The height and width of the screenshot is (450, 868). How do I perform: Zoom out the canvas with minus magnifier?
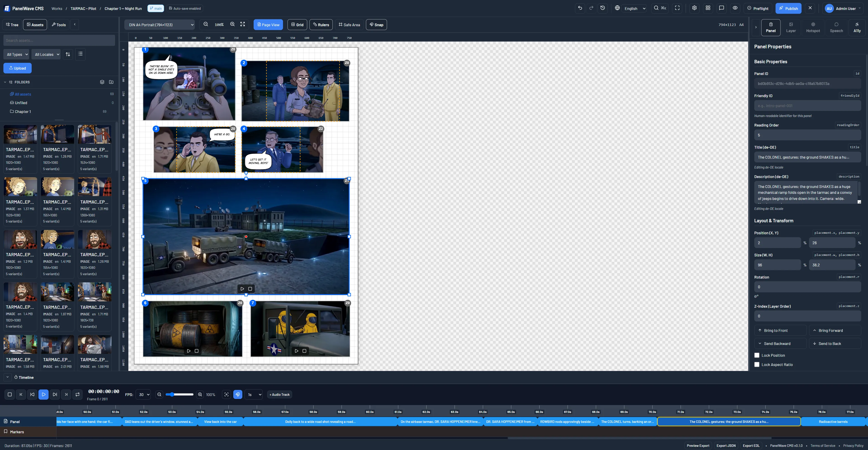pos(206,24)
